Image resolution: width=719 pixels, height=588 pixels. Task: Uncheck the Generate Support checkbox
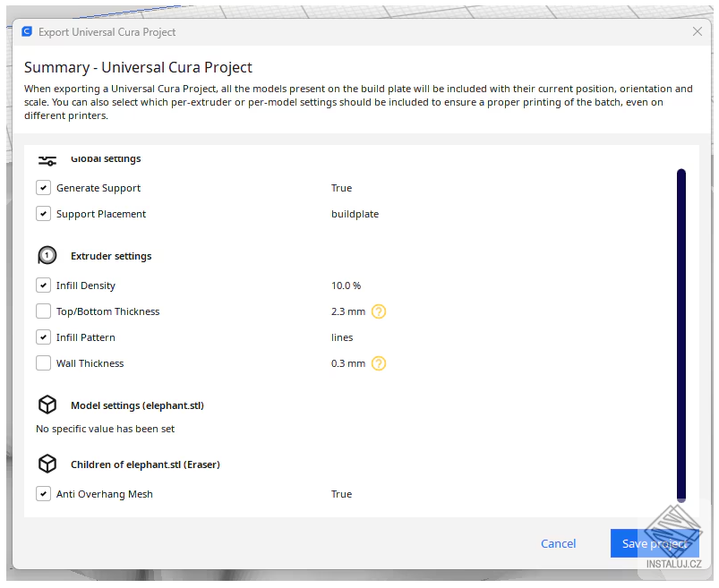point(43,188)
